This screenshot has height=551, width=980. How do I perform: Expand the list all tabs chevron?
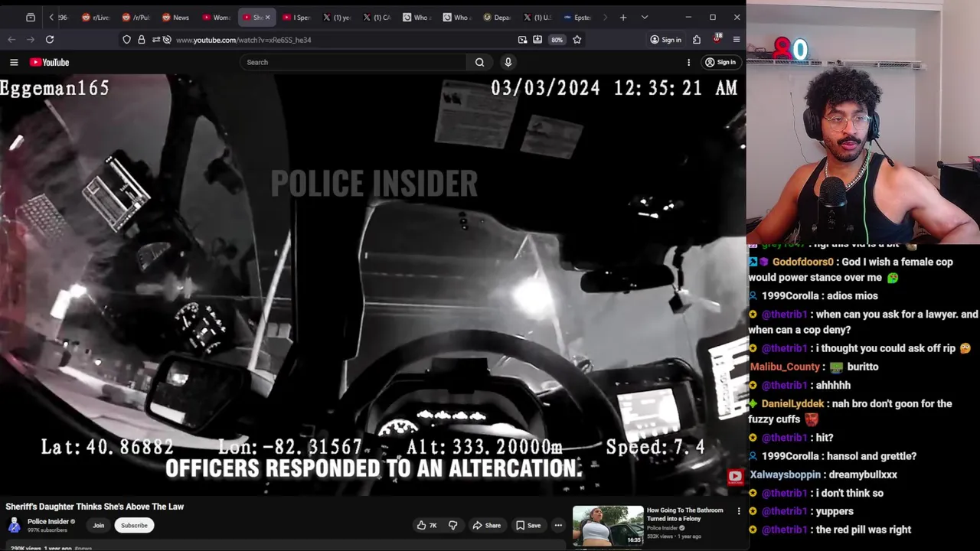coord(645,17)
